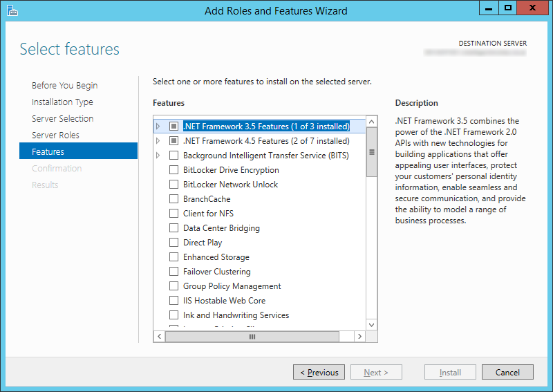553x392 pixels.
Task: Select the Features step in sidebar
Action: click(x=78, y=151)
